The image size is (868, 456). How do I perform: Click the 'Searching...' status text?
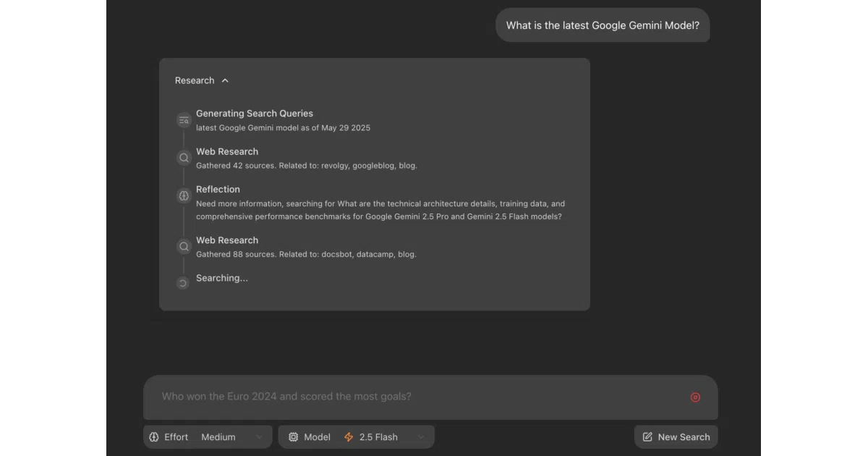click(x=222, y=279)
